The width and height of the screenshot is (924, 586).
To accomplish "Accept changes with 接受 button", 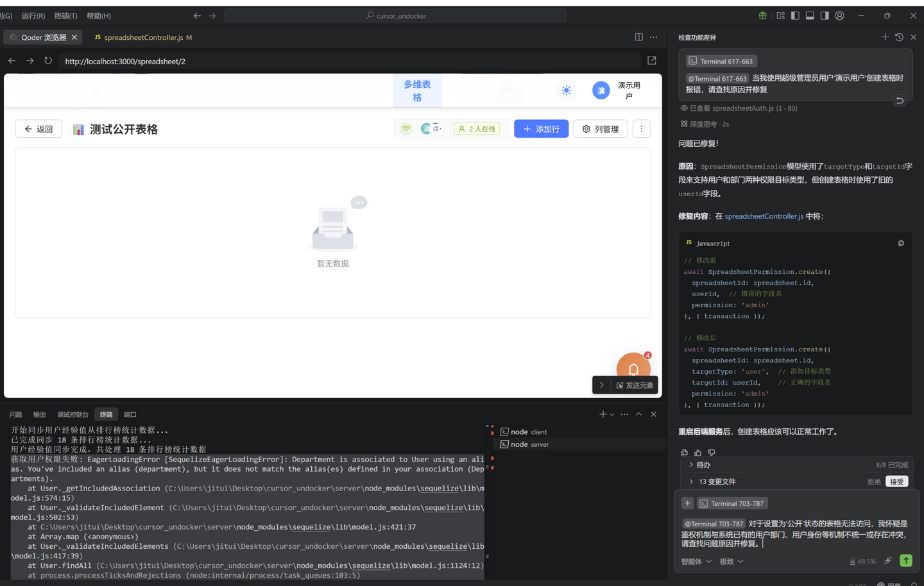I will pyautogui.click(x=896, y=481).
